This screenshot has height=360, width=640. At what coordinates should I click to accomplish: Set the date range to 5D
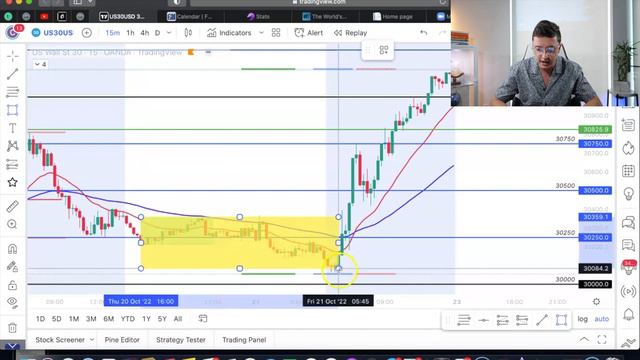56,319
